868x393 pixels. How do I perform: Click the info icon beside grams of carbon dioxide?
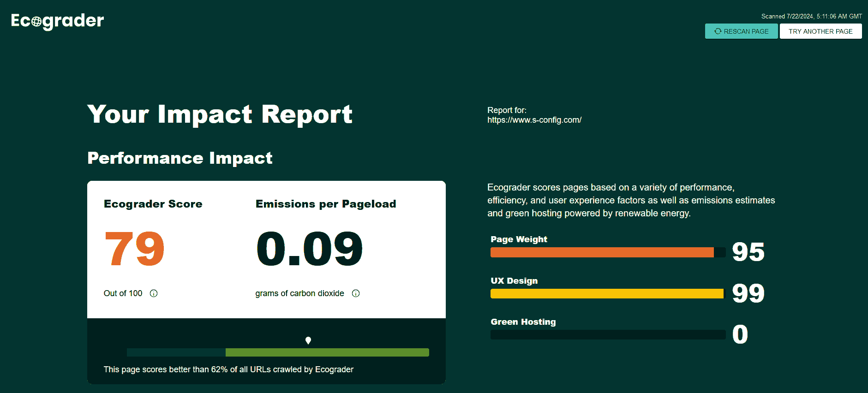(356, 293)
